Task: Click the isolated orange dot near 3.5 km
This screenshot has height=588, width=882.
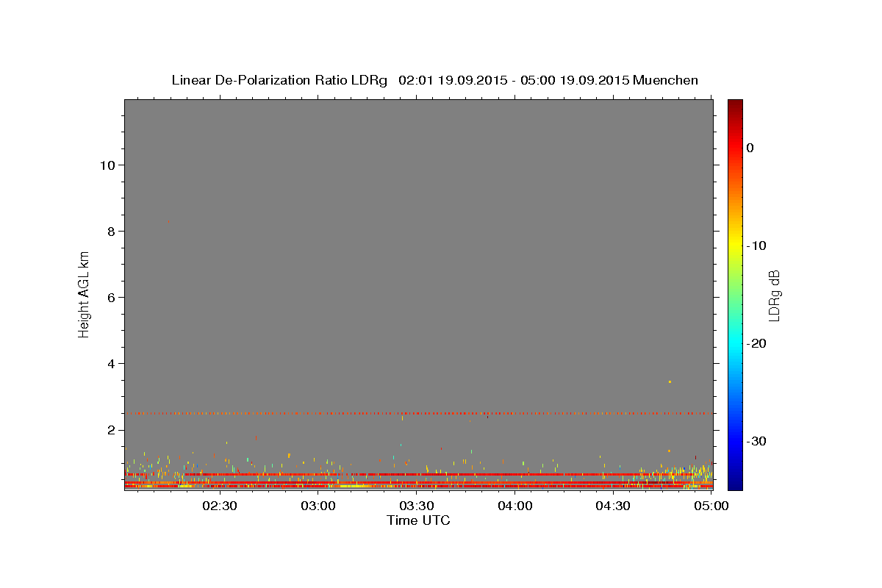Action: 670,381
